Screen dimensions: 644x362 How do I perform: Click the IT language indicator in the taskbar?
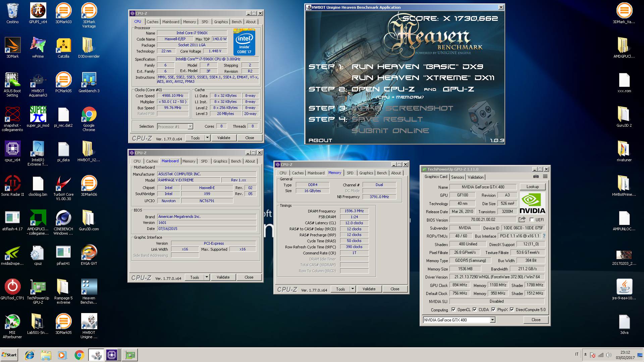click(577, 354)
